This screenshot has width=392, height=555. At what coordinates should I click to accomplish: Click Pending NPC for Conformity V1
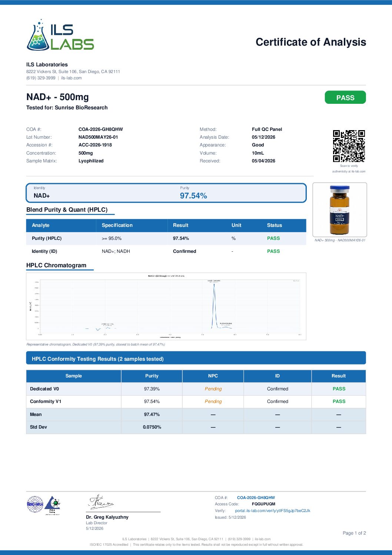pyautogui.click(x=213, y=402)
